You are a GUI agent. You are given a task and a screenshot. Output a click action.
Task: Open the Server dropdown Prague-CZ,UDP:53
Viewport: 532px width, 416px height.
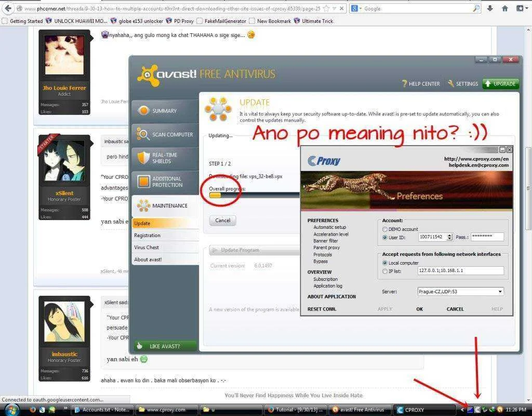click(460, 291)
